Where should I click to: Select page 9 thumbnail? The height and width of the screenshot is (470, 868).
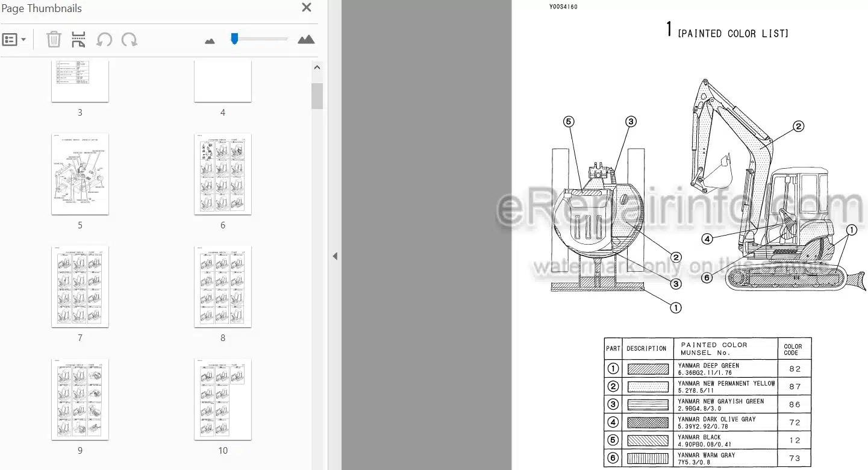(x=80, y=399)
